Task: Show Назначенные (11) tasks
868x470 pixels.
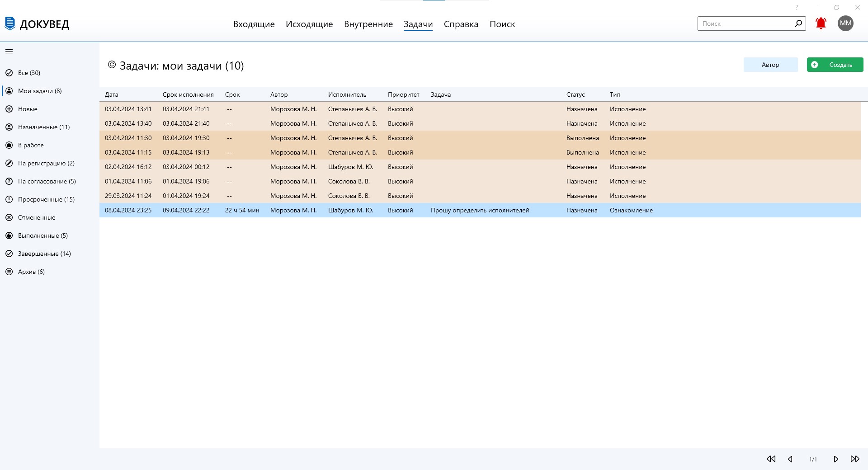Action: 44,127
